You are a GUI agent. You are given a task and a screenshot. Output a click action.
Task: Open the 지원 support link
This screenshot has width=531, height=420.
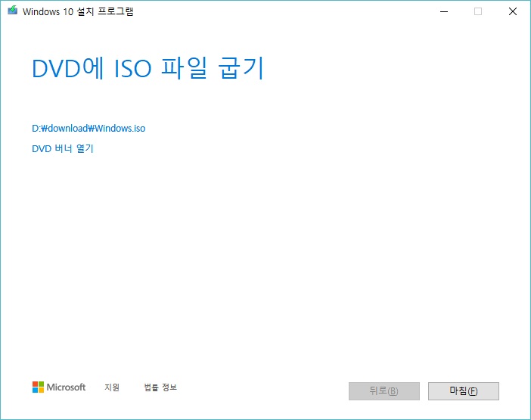tap(112, 387)
